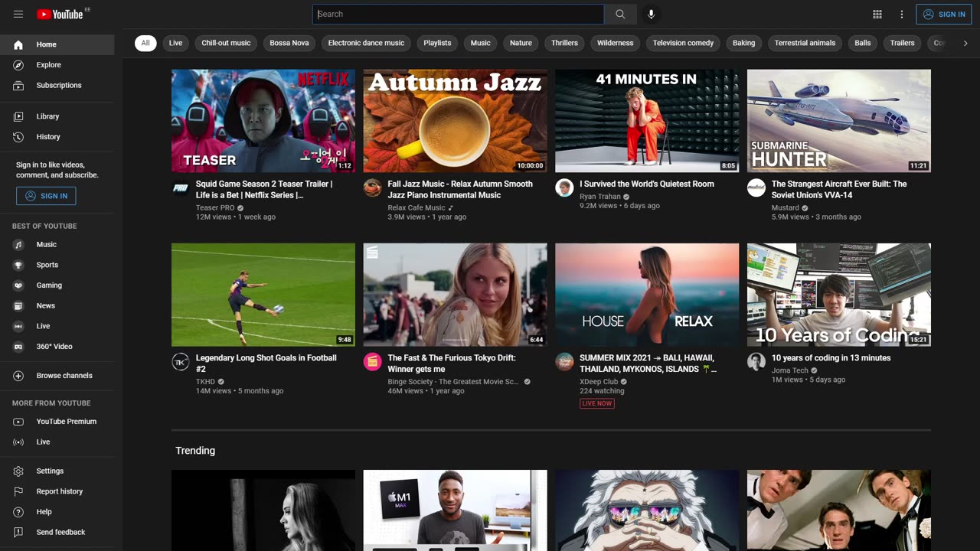
Task: Open YouTube Premium in sidebar
Action: click(57, 421)
